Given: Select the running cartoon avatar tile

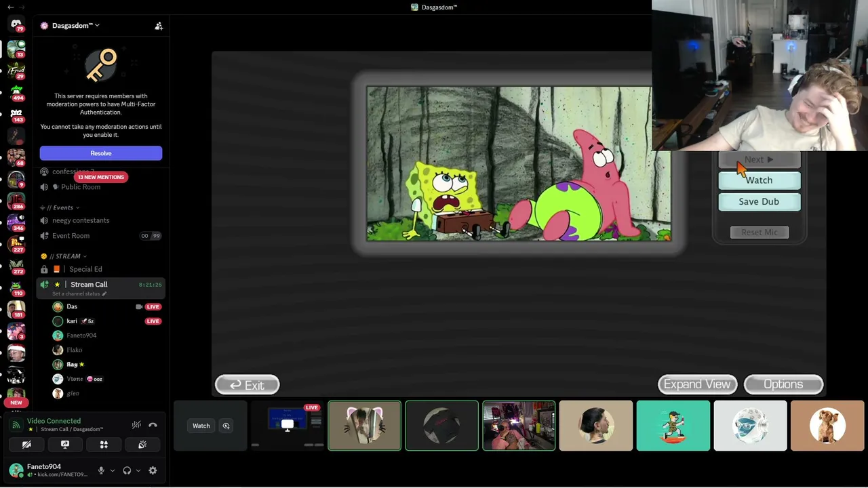Looking at the screenshot, I should 673,426.
